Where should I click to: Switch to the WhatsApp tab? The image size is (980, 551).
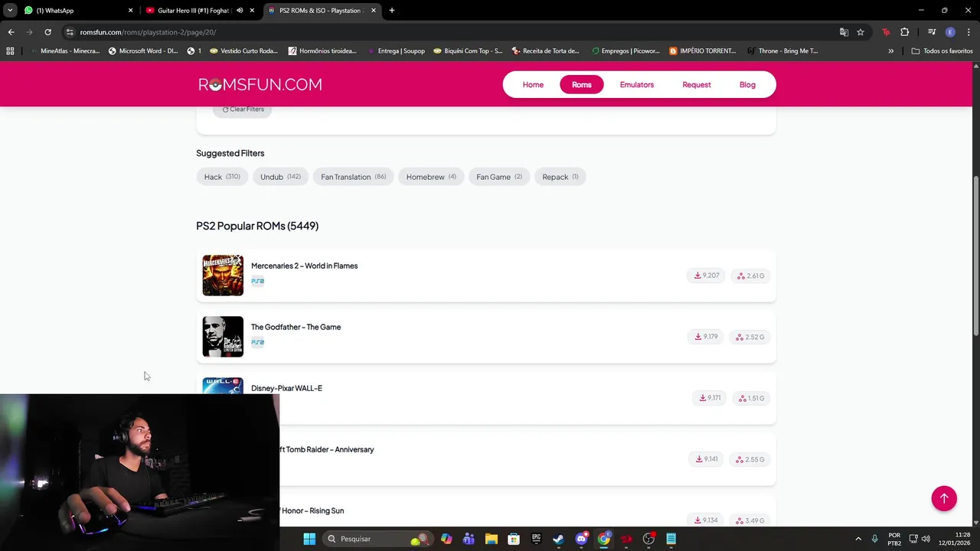(x=77, y=11)
